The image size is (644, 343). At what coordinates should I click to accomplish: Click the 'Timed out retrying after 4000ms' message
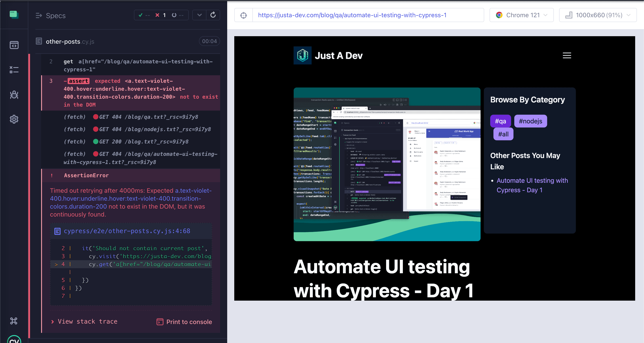tap(131, 202)
